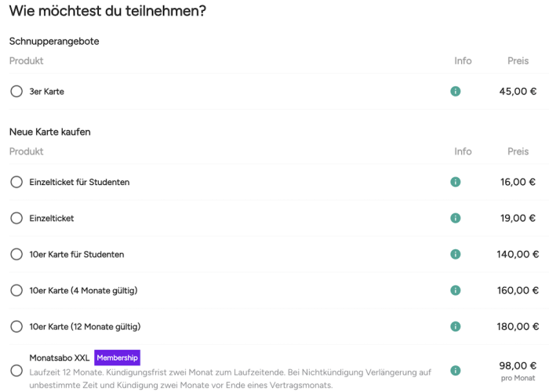549x392 pixels.
Task: Open info for Einzelticket für Studenten
Action: pyautogui.click(x=456, y=182)
